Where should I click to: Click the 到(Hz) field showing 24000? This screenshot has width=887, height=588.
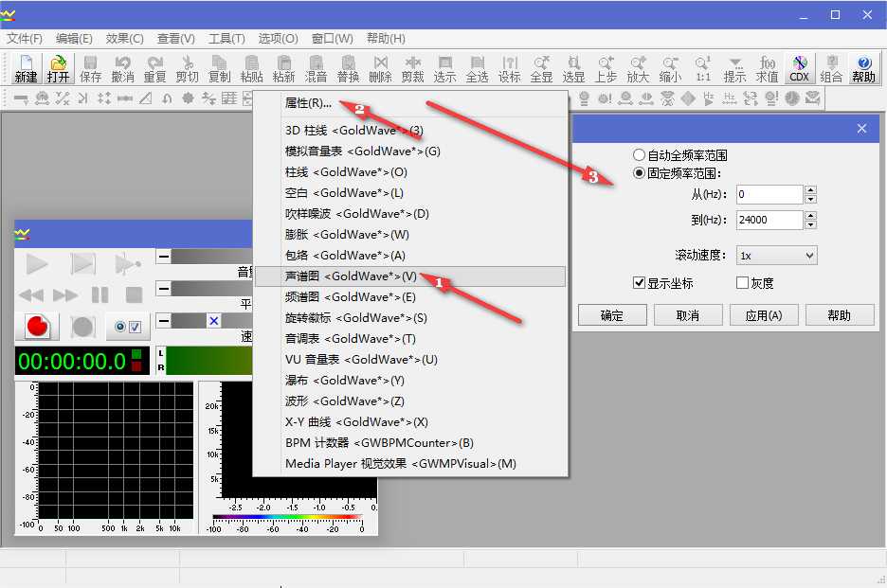(x=769, y=220)
